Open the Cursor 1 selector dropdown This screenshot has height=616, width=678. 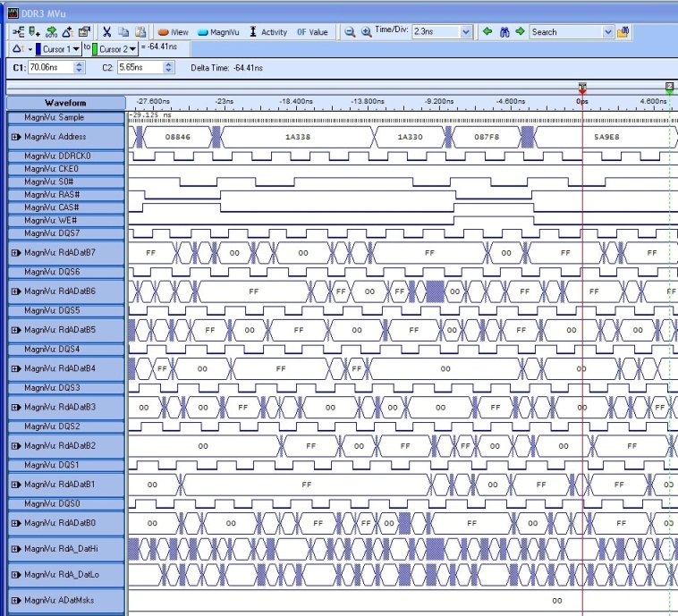(x=75, y=49)
